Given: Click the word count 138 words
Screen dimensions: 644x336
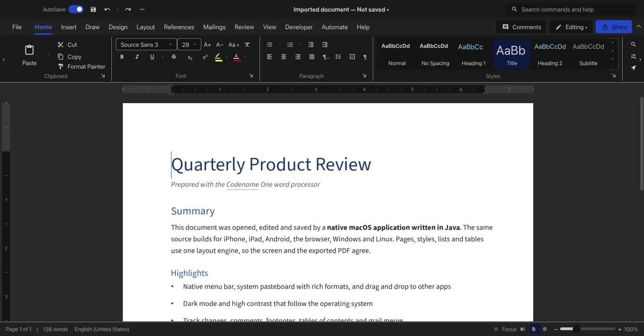Looking at the screenshot, I should (56, 329).
